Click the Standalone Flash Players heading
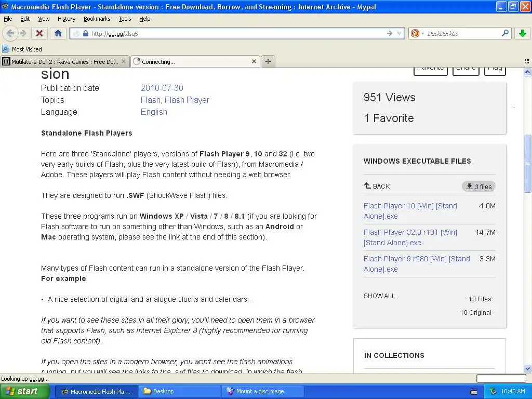 click(87, 133)
